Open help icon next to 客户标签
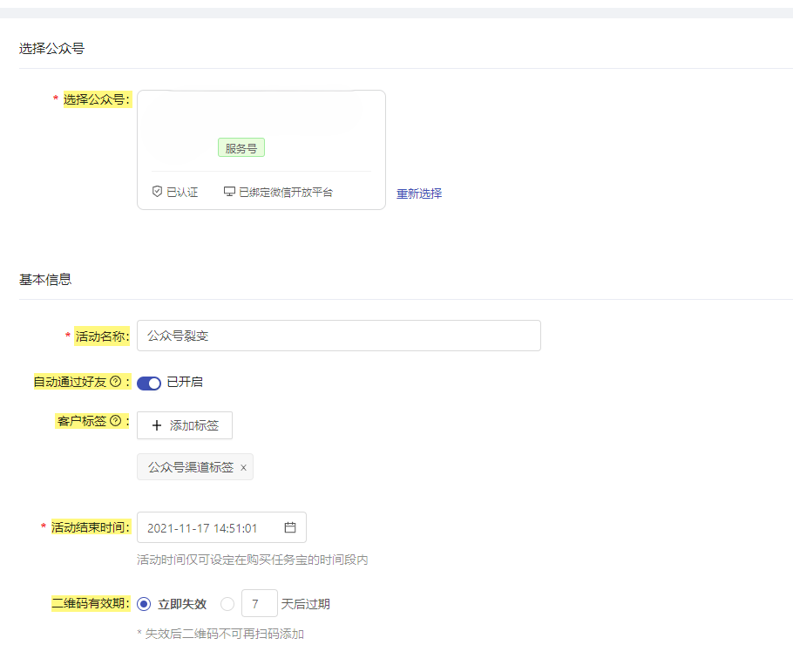This screenshot has height=672, width=793. click(x=116, y=420)
